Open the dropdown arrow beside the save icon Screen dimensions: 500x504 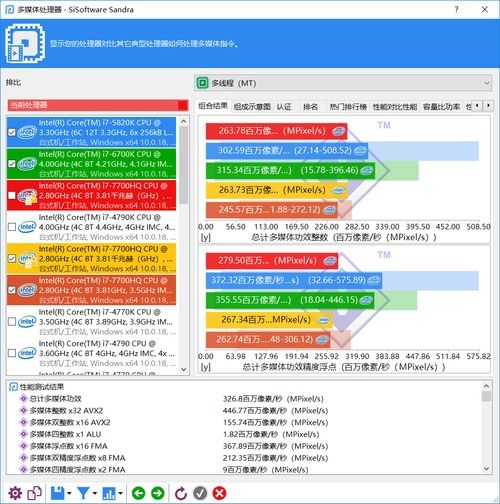69,493
